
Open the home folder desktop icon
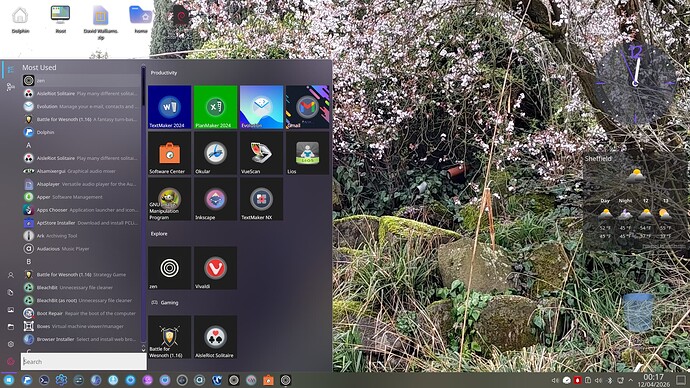pyautogui.click(x=141, y=20)
